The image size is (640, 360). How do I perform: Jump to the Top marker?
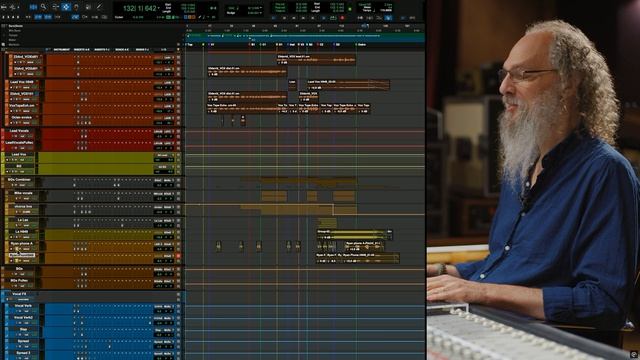189,44
